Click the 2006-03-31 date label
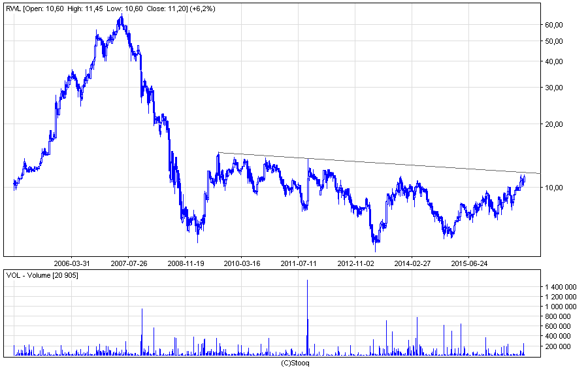 pos(72,263)
